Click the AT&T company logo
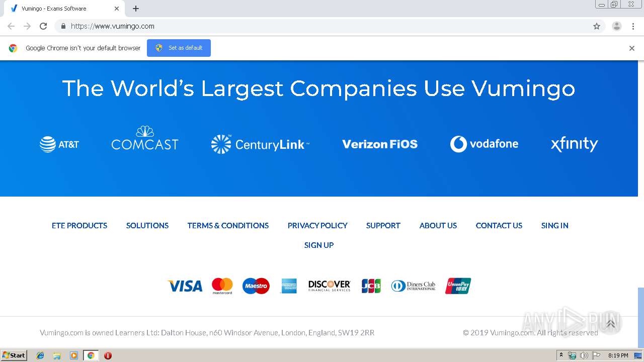The height and width of the screenshot is (362, 644). point(59,144)
